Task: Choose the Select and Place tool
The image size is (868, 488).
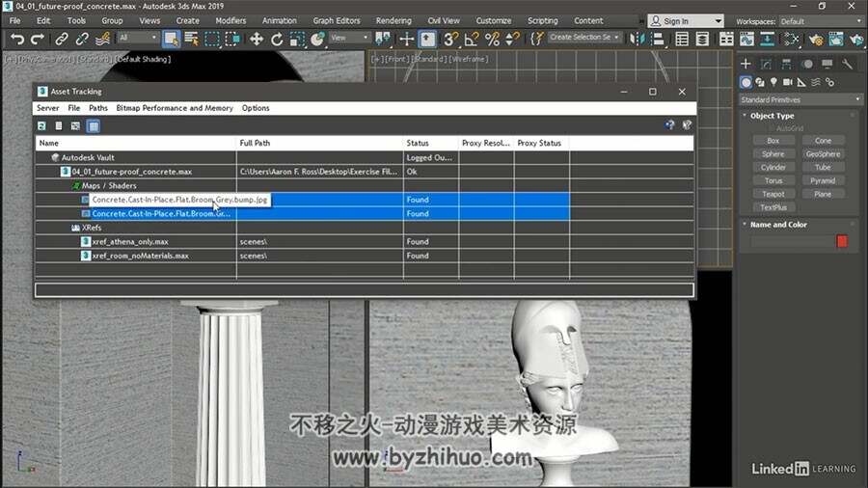Action: (317, 40)
